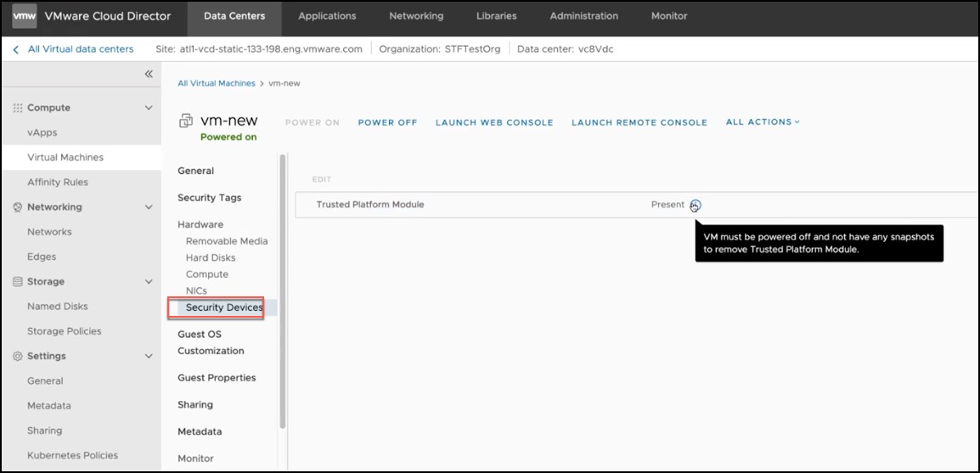Screen dimensions: 980x473
Task: Go to the Administration tab
Action: pos(583,16)
